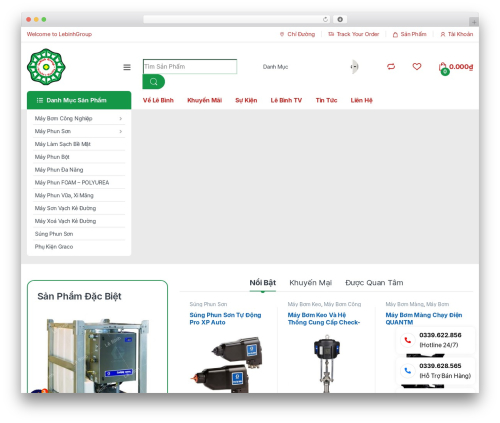Viewport: 500px width, 423px height.
Task: Select Máy Phun FOAM – POLYUREA category
Action: 72,183
